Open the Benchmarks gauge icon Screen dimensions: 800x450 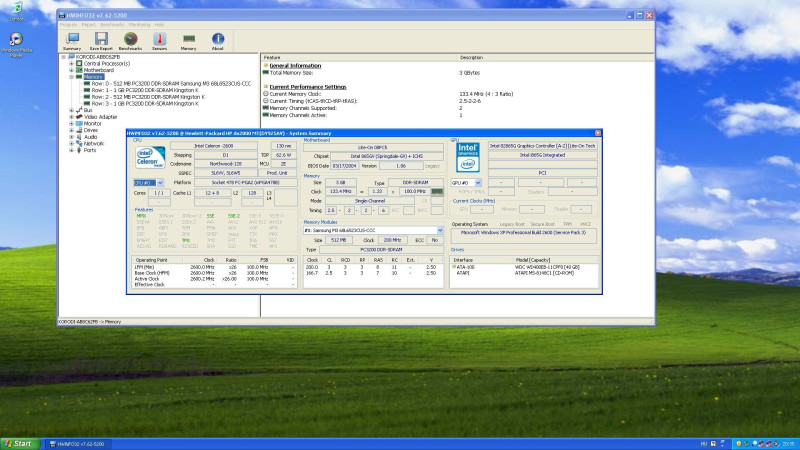tap(131, 39)
